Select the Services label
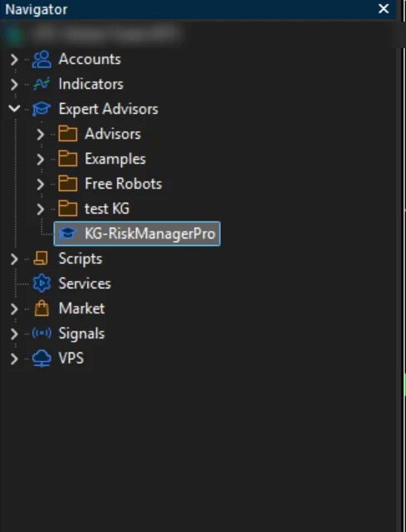Image resolution: width=406 pixels, height=532 pixels. click(85, 283)
